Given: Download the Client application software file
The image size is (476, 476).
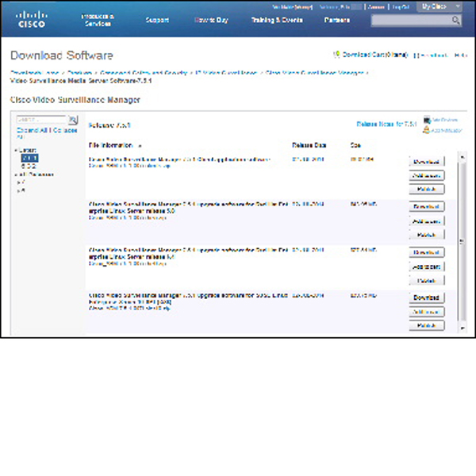Looking at the screenshot, I should [427, 162].
